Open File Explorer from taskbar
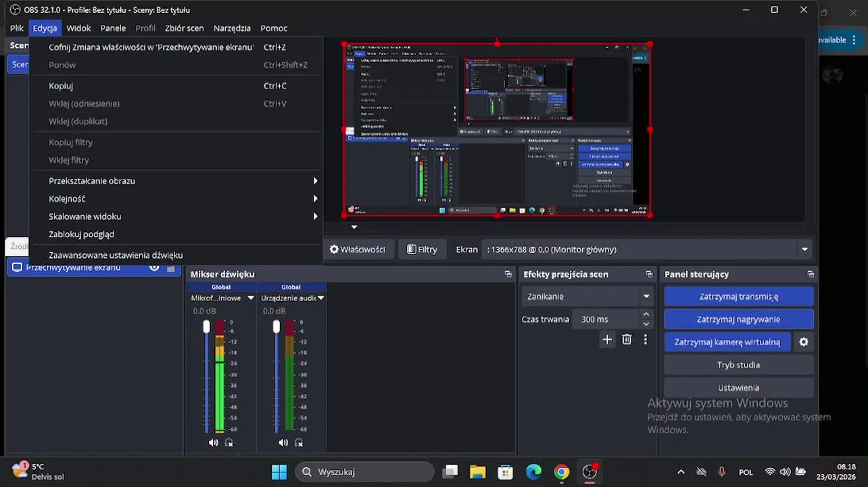Screen dimensions: 868x487 pos(478,471)
